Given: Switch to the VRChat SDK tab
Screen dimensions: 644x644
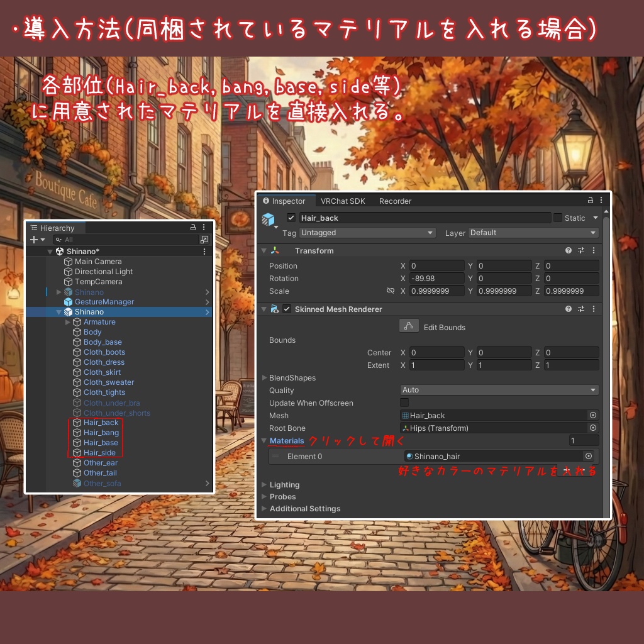Looking at the screenshot, I should click(x=343, y=201).
